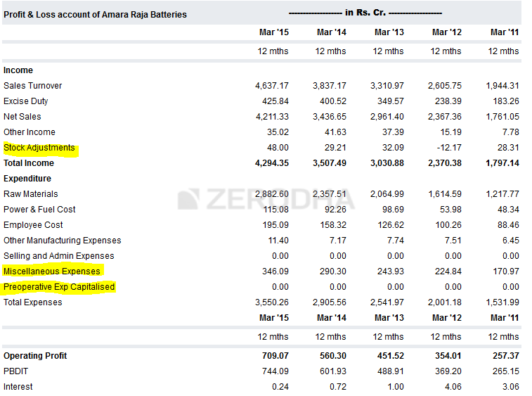Screen dimensions: 532x396
Task: Click Other Income value 35.02
Action: [278, 132]
